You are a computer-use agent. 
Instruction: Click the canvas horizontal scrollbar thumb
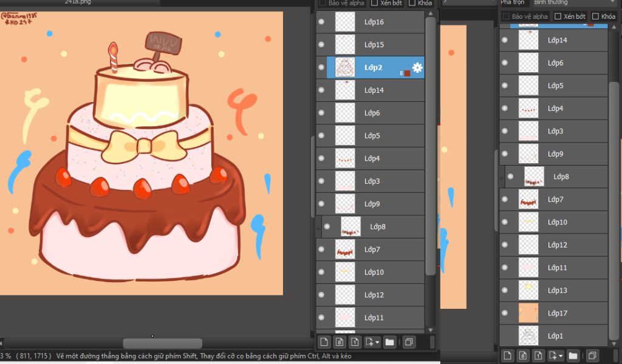(162, 343)
